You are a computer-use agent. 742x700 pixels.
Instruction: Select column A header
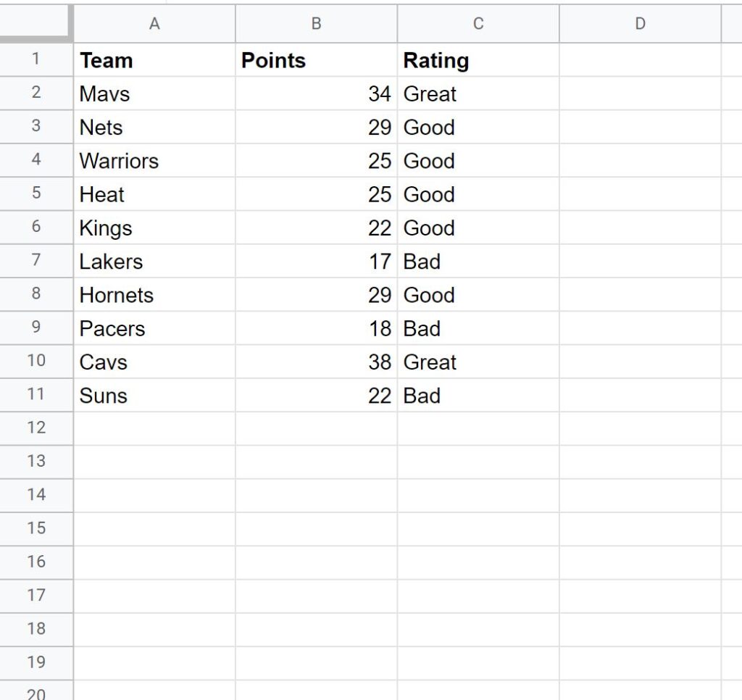(154, 23)
